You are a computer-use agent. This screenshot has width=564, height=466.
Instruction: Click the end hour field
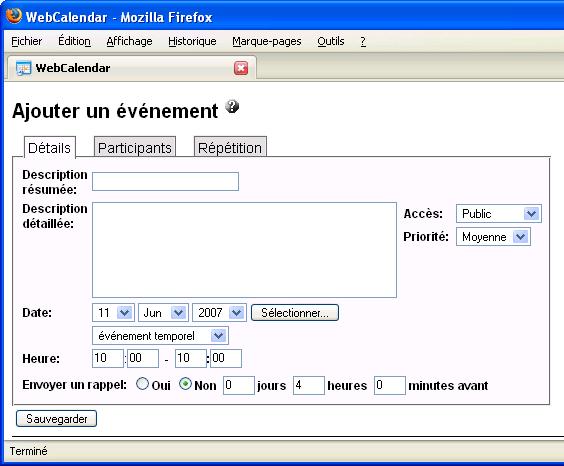point(191,358)
